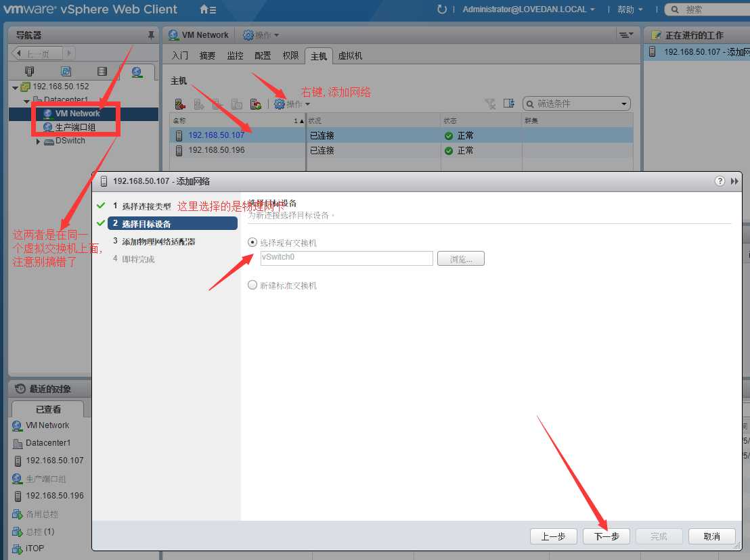Switch to Storage navigator view
750x560 pixels.
102,71
